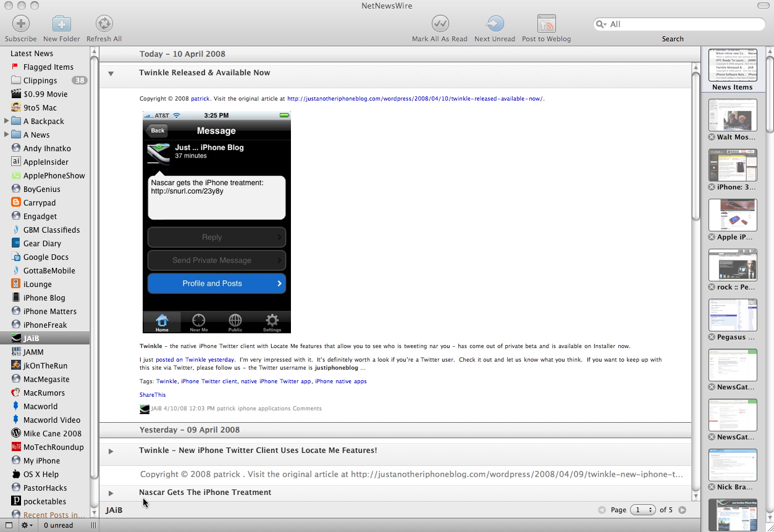Open the native iPhone Twitter app tag
This screenshot has height=532, width=774.
(x=276, y=381)
